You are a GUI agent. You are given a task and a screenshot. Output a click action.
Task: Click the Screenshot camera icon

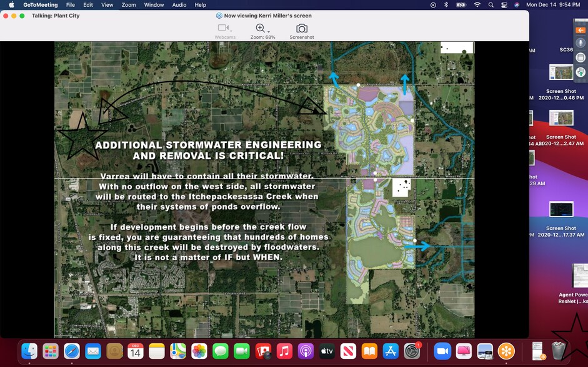tap(302, 28)
